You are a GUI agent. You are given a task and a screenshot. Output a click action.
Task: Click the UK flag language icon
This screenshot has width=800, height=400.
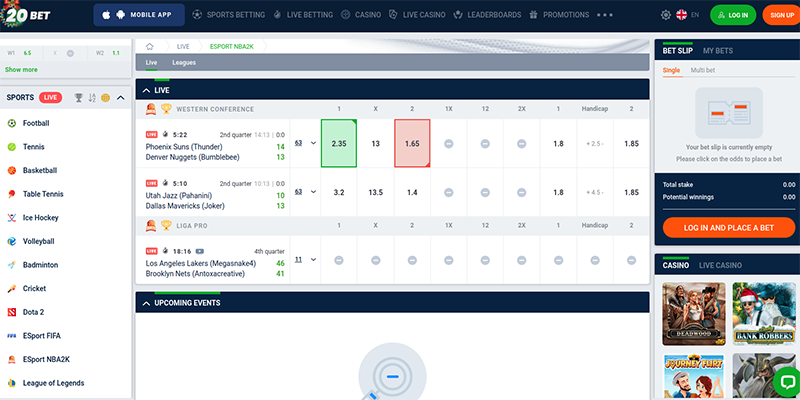[682, 15]
